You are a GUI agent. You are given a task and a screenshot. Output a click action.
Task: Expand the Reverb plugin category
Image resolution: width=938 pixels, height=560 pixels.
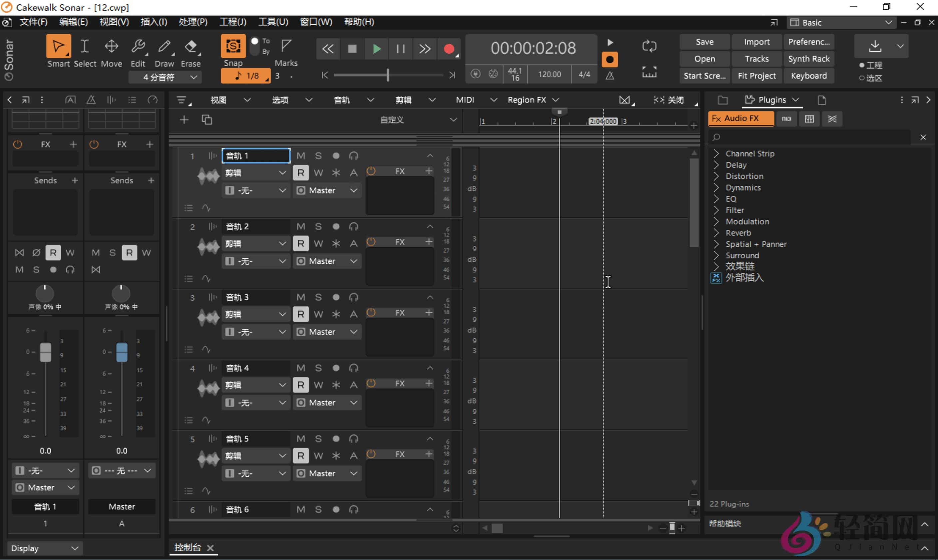[x=737, y=233]
